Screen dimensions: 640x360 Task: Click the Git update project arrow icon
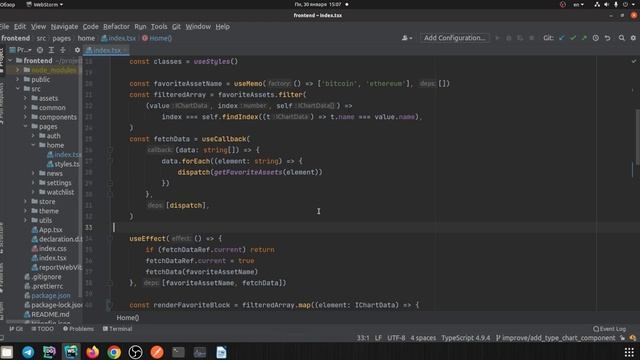562,38
